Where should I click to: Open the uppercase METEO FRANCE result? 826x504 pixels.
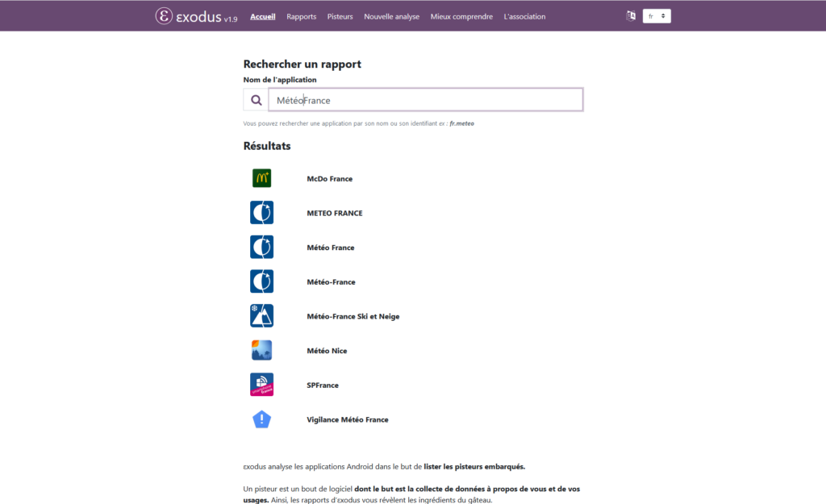click(335, 213)
